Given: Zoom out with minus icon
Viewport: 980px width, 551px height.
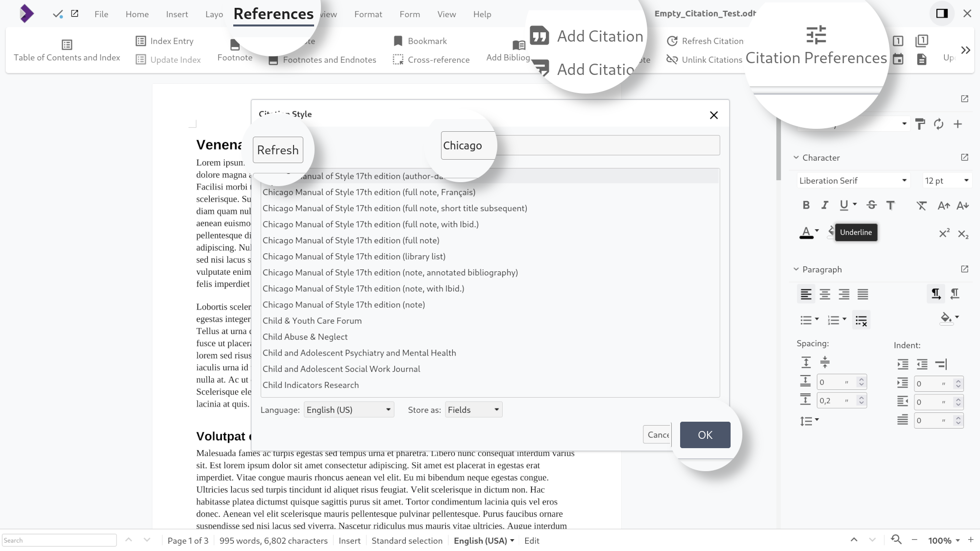Looking at the screenshot, I should pos(914,540).
